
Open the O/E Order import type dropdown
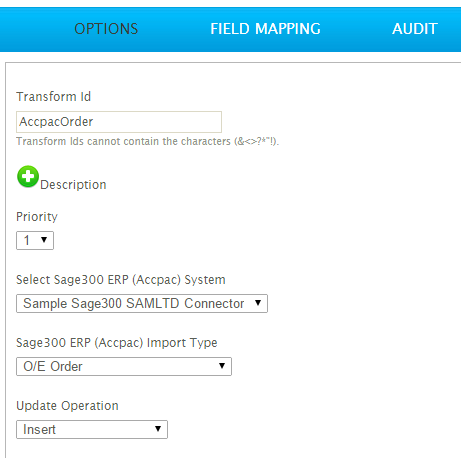tap(124, 366)
